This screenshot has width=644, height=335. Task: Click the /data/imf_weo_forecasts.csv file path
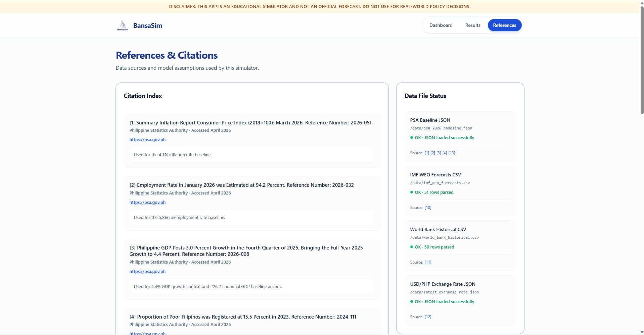(440, 183)
